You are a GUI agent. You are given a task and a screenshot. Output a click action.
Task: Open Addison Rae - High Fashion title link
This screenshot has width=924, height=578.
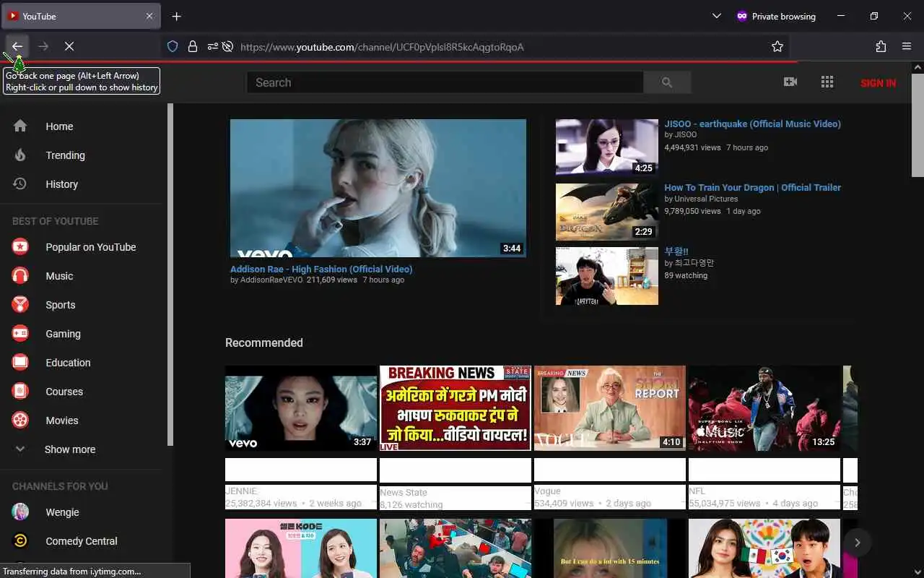(321, 269)
